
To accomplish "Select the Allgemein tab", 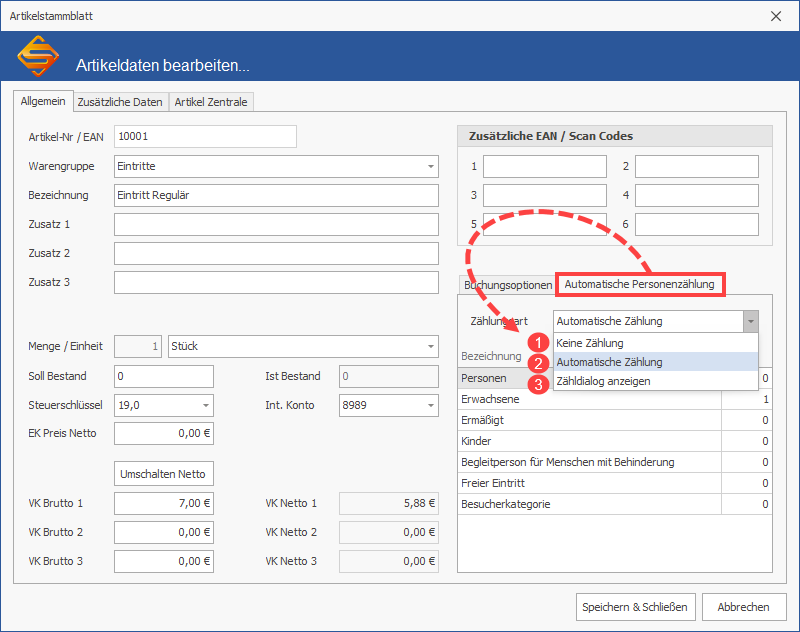I will coord(43,101).
